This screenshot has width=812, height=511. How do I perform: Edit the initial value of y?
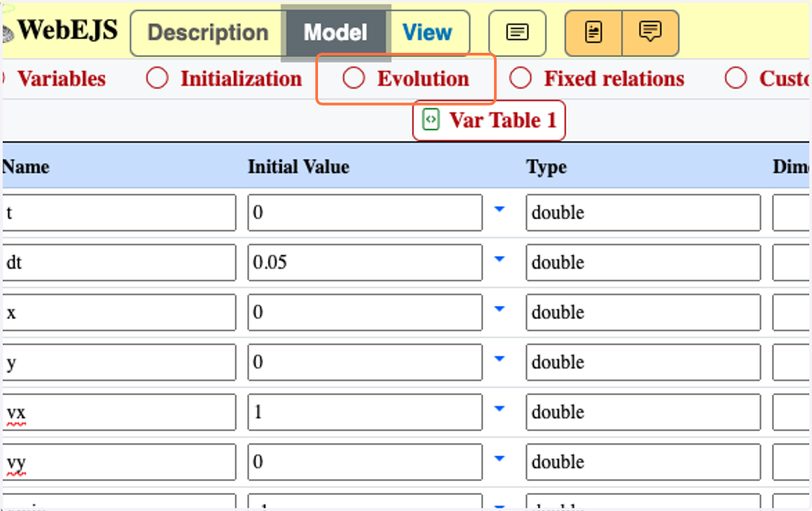pos(365,362)
